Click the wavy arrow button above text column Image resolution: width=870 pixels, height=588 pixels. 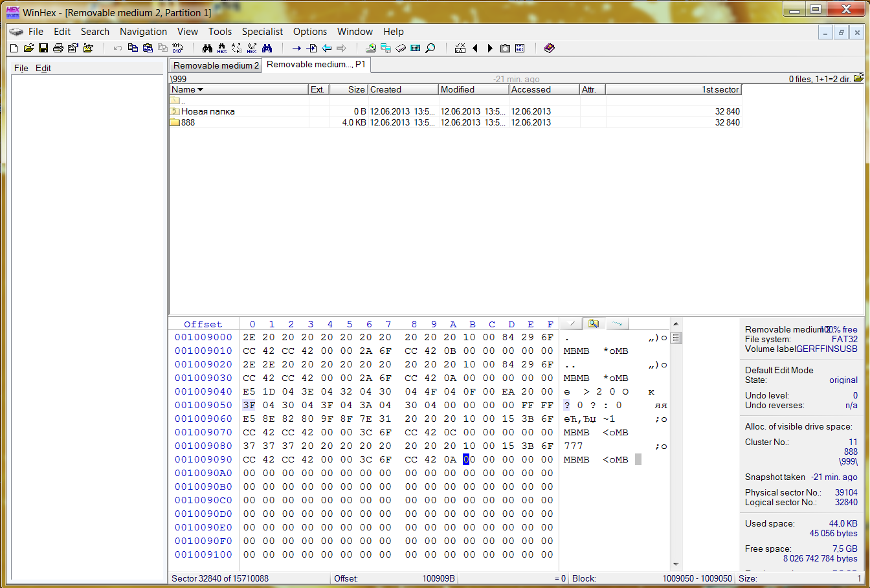pyautogui.click(x=617, y=323)
